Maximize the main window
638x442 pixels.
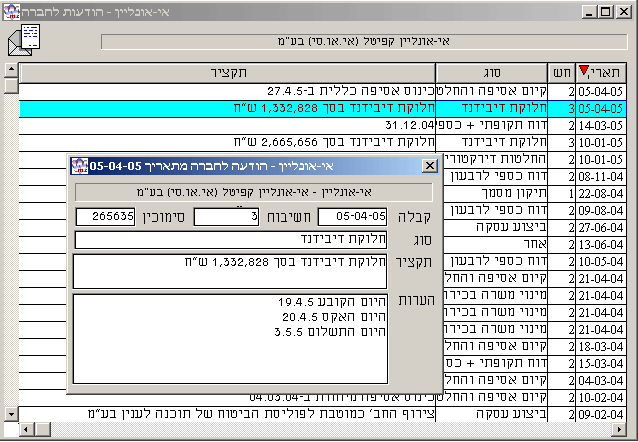coord(605,12)
